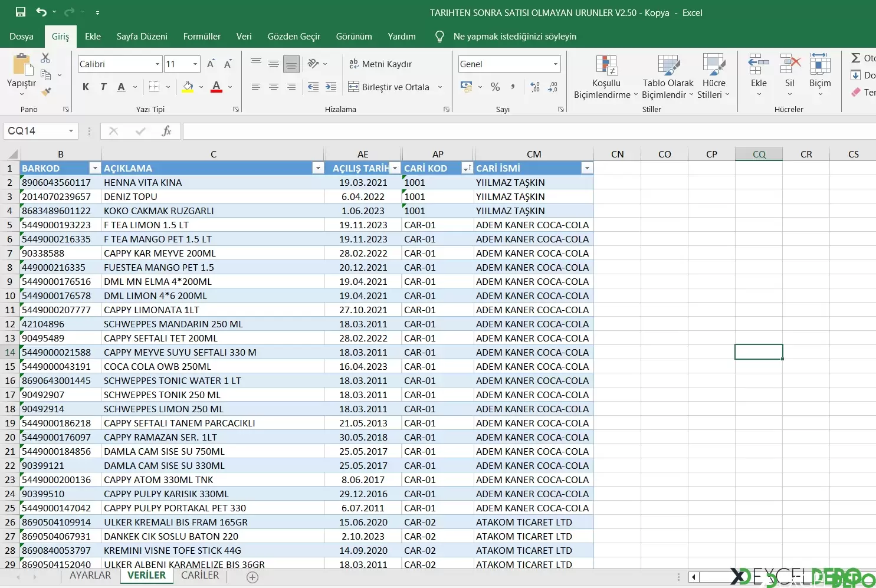Viewport: 876px width, 588px height.
Task: Align cell text right
Action: coord(291,87)
